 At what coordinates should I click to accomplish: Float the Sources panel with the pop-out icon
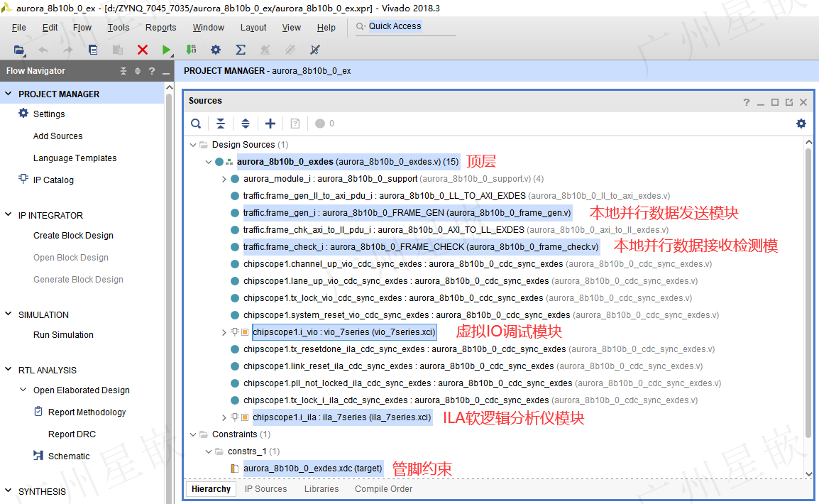789,102
